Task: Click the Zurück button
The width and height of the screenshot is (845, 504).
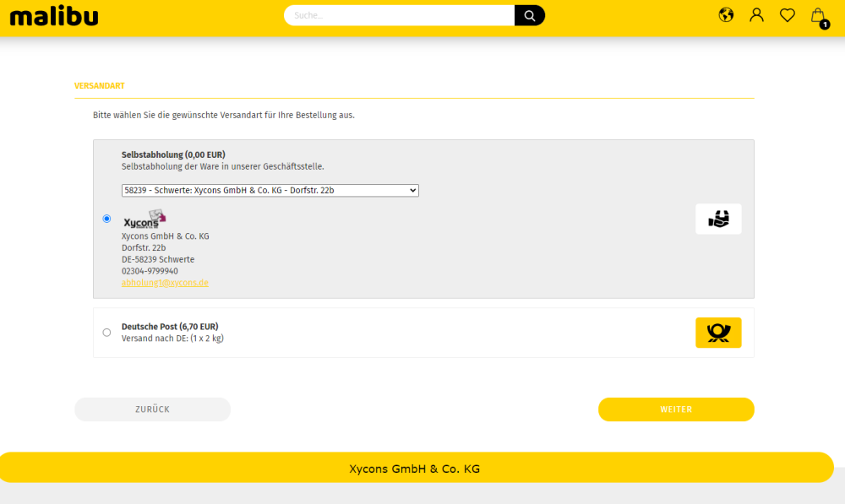Action: pyautogui.click(x=152, y=409)
